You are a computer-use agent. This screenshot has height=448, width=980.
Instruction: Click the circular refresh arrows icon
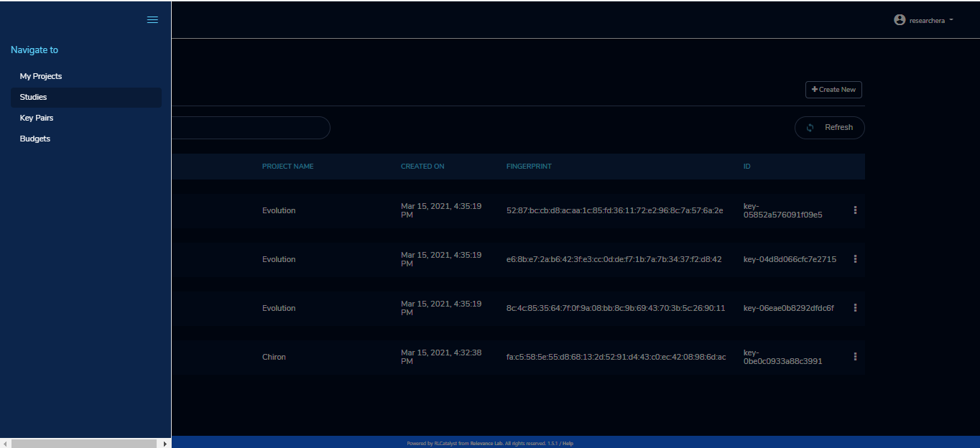coord(810,128)
